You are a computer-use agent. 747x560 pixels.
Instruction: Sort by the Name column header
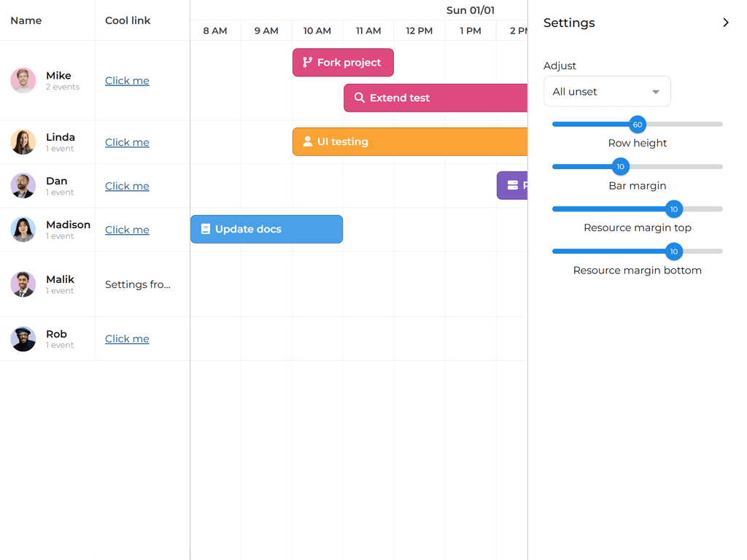click(x=26, y=20)
